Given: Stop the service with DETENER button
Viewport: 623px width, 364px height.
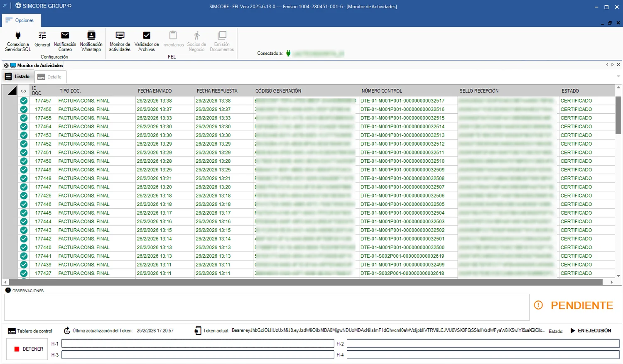Looking at the screenshot, I should click(27, 349).
